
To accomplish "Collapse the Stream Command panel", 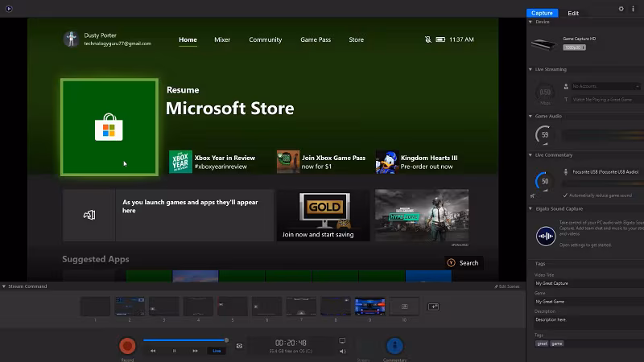I will pyautogui.click(x=4, y=286).
